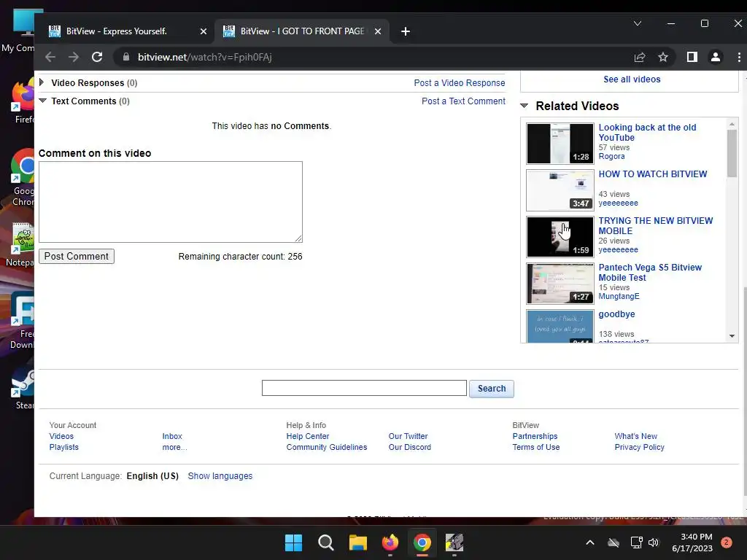
Task: Open the Partnerships link
Action: coord(535,436)
